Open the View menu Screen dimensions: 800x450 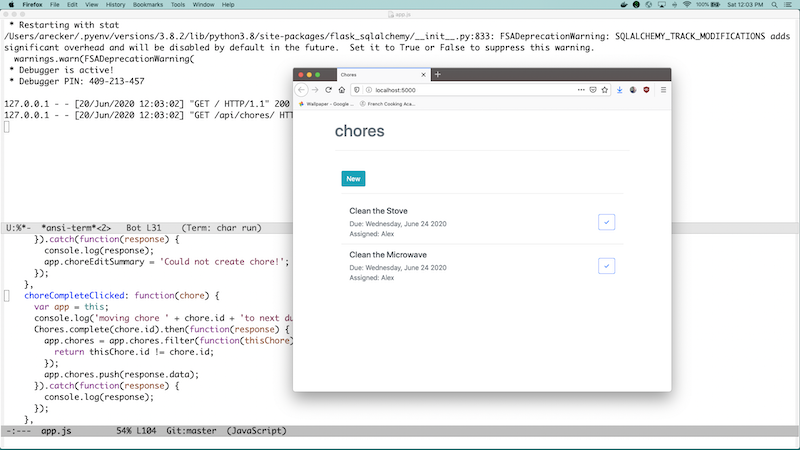[91, 5]
